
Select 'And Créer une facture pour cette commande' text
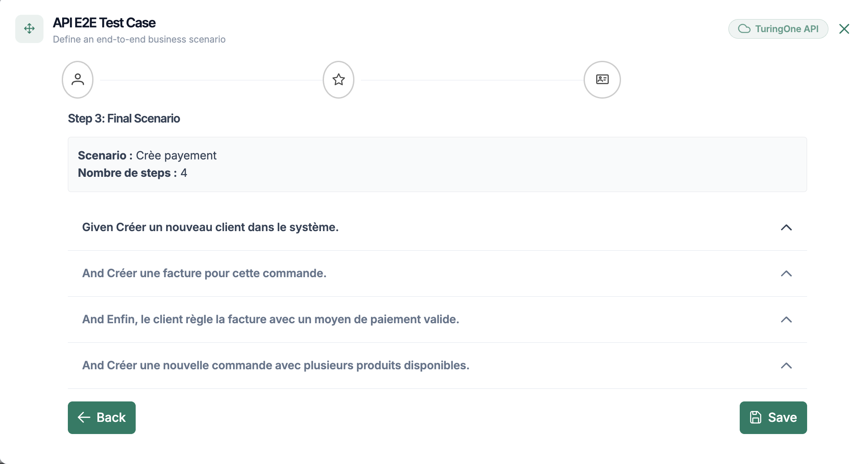point(204,273)
